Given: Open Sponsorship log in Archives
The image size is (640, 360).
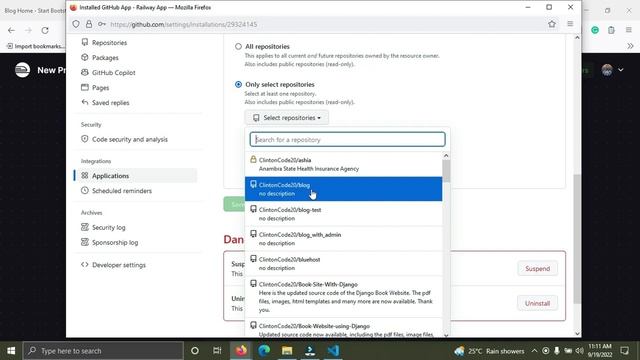Looking at the screenshot, I should click(x=115, y=242).
